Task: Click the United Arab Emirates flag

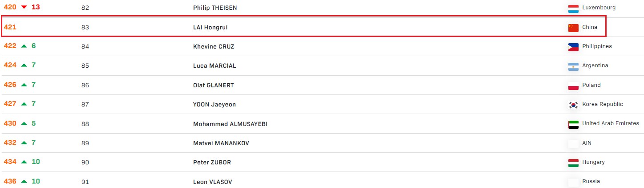Action: [573, 125]
